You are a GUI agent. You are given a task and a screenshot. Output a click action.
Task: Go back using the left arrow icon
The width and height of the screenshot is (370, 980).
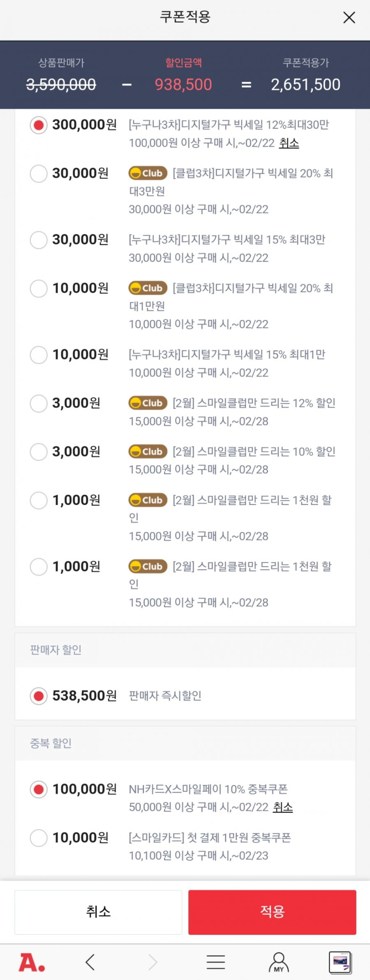[90, 962]
